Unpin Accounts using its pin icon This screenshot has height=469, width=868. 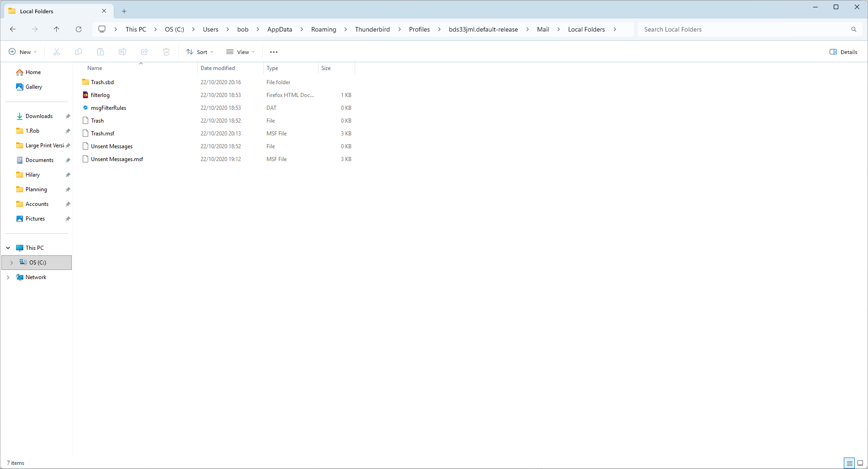[x=68, y=204]
